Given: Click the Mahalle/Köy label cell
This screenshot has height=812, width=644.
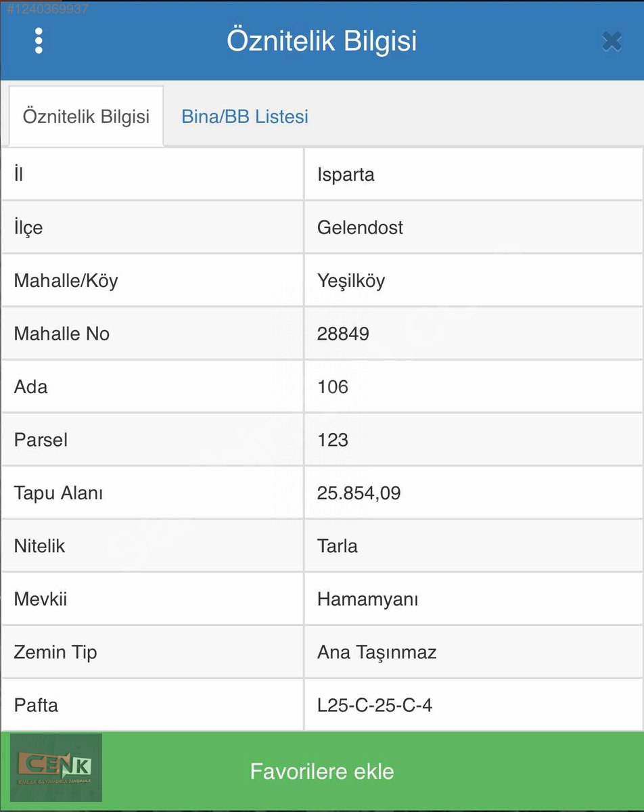Looking at the screenshot, I should [x=152, y=280].
